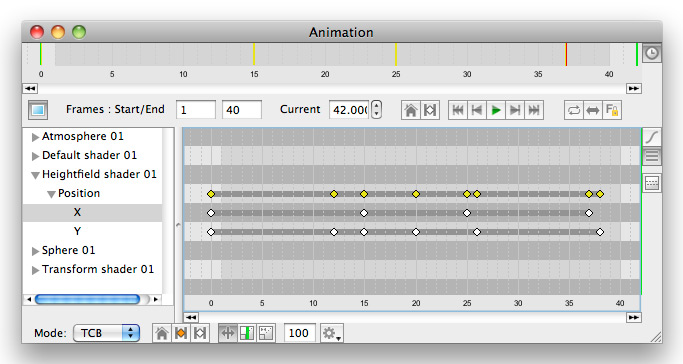Screen dimensions: 683x364
Task: Switch to curve editor view icon
Action: pos(652,138)
